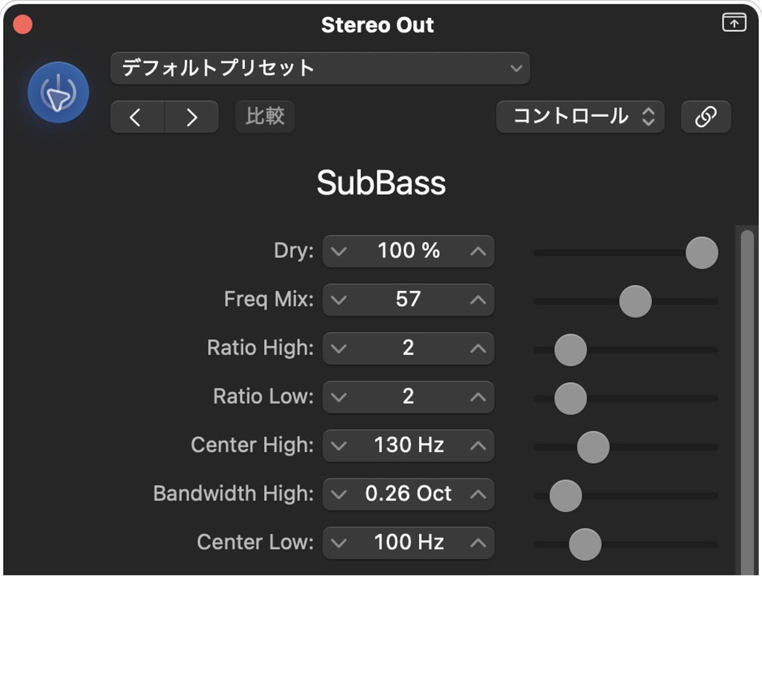Open the デフォルトプリセット preset dropdown
This screenshot has height=700, width=762.
tap(319, 68)
